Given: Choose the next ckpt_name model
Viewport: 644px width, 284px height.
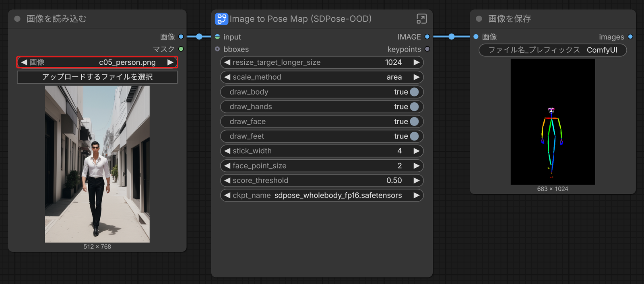Looking at the screenshot, I should click(x=417, y=195).
